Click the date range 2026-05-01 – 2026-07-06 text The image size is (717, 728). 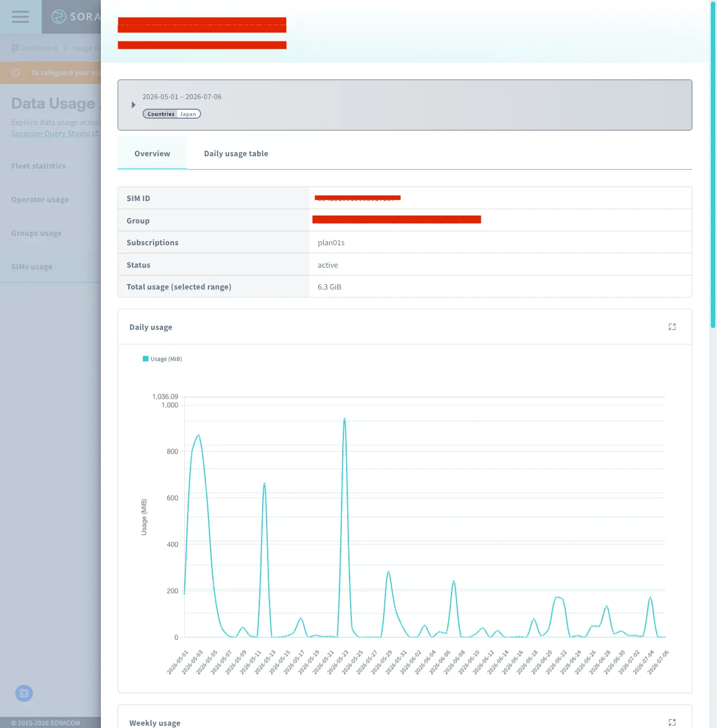click(182, 97)
